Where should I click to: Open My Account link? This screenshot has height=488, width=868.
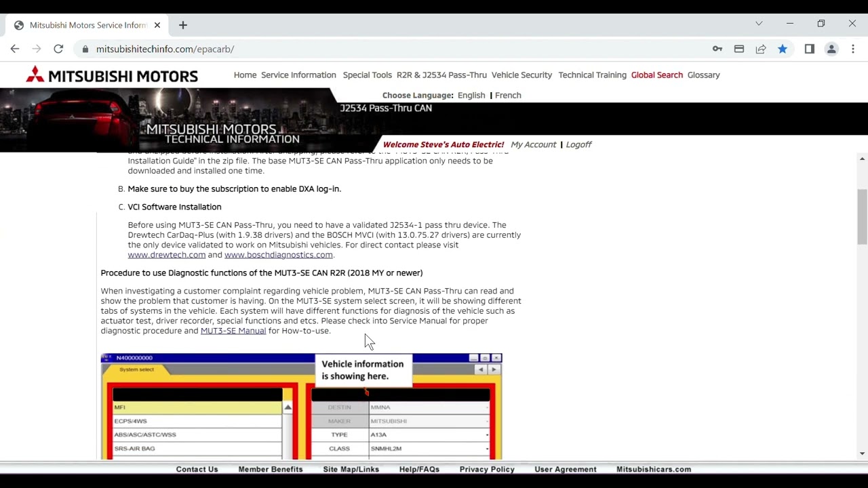[x=533, y=144]
